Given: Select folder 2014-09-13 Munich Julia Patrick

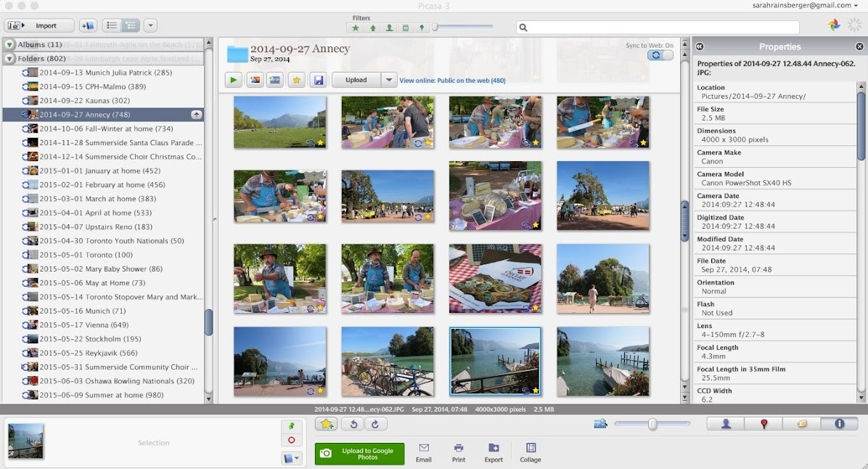Looking at the screenshot, I should point(105,73).
